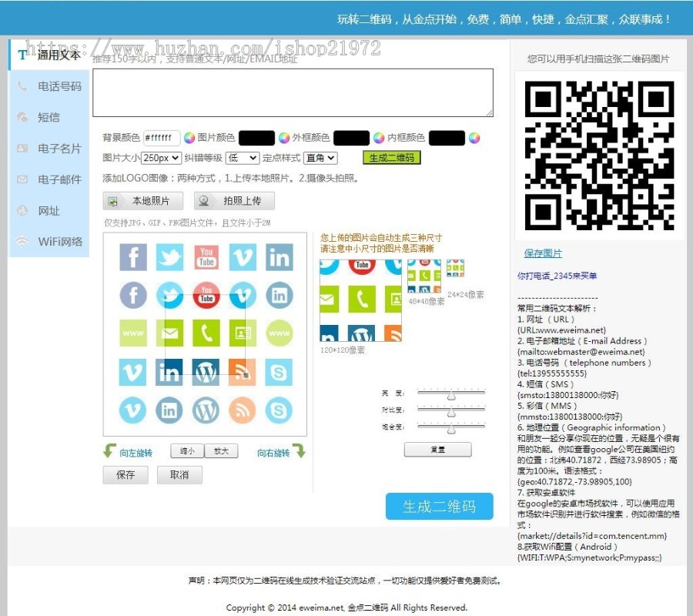
Task: Open color wheel picker for 背景颜色
Action: click(189, 138)
